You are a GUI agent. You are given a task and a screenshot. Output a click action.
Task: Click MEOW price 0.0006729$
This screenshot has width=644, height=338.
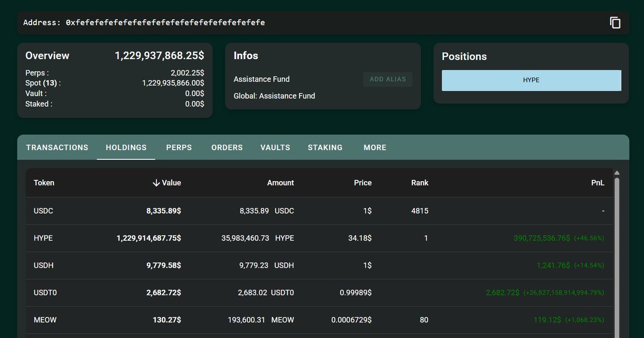tap(352, 320)
